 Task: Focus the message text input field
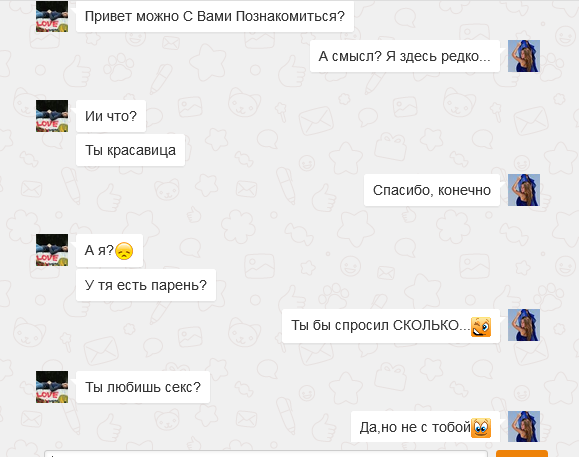266,454
